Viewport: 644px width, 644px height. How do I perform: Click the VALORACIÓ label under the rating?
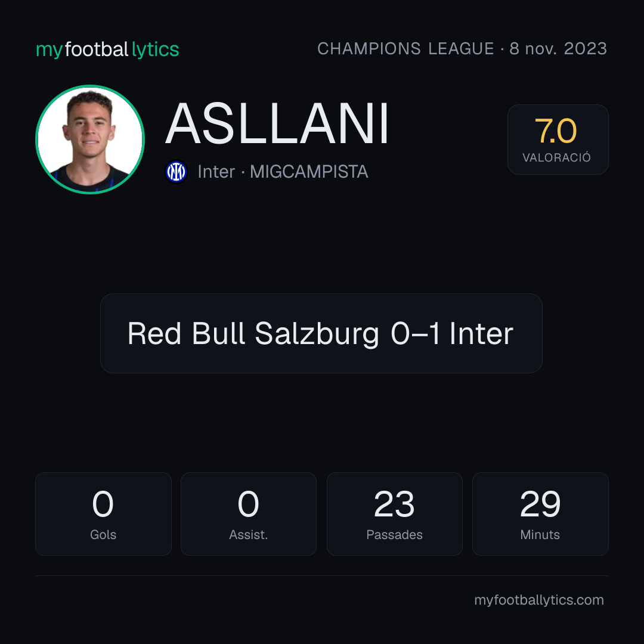[556, 157]
